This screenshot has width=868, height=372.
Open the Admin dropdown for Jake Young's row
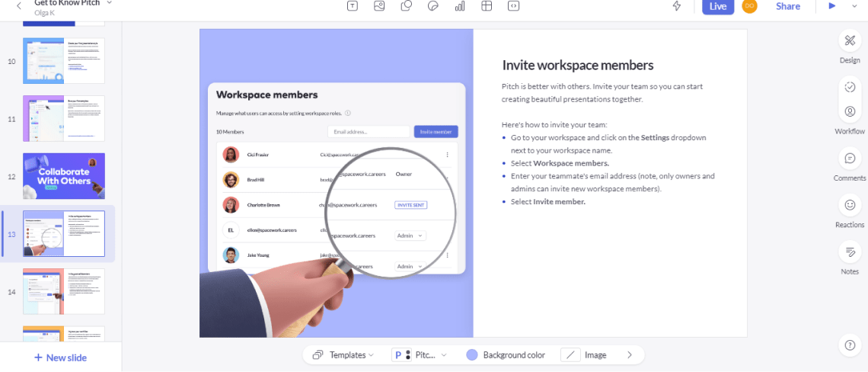(410, 267)
